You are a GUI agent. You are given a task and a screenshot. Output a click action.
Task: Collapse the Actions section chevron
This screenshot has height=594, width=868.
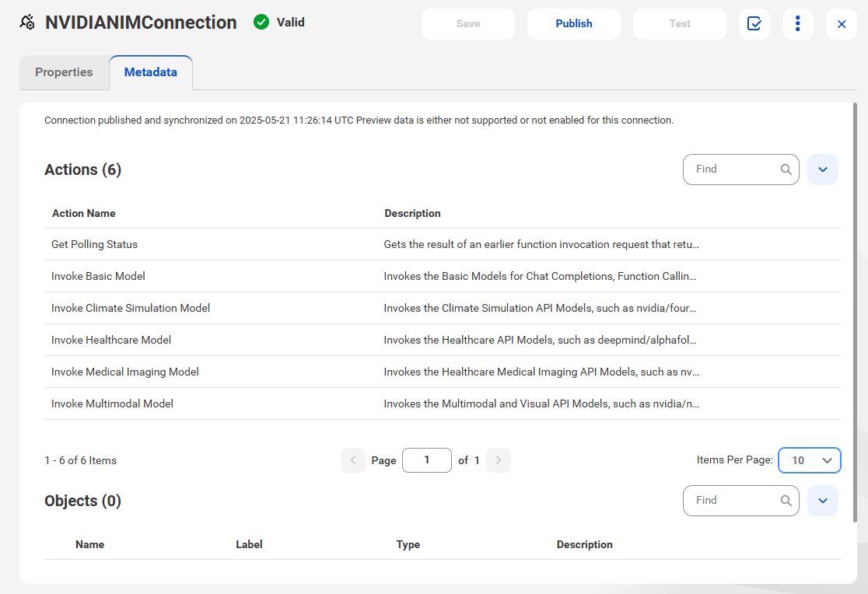pos(823,169)
